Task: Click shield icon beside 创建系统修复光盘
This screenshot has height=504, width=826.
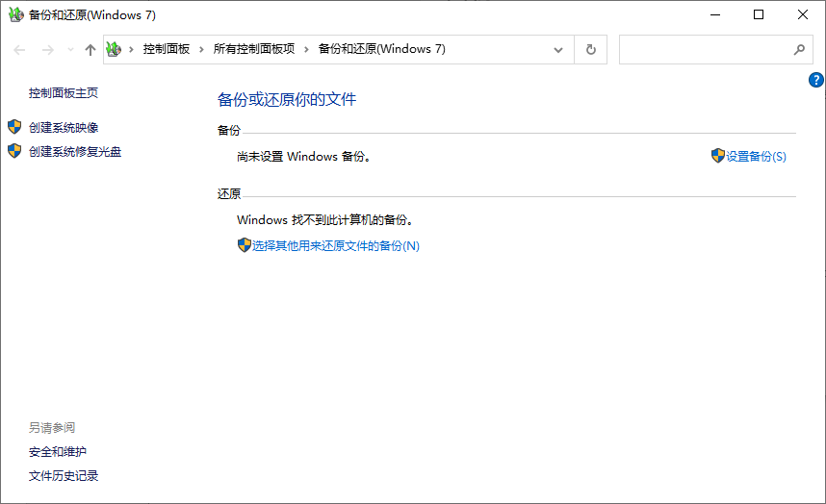Action: [14, 151]
